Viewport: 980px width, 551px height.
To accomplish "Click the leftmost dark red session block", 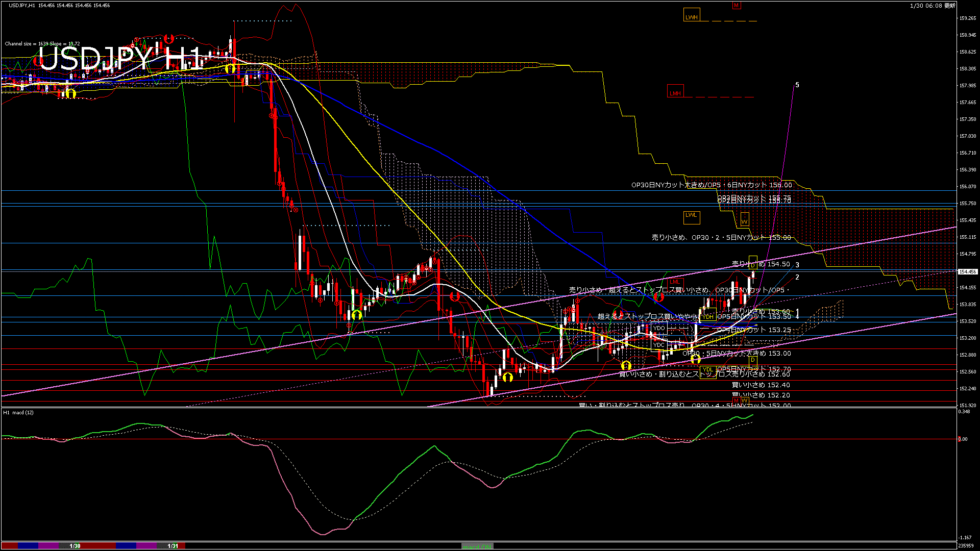I will [9, 546].
